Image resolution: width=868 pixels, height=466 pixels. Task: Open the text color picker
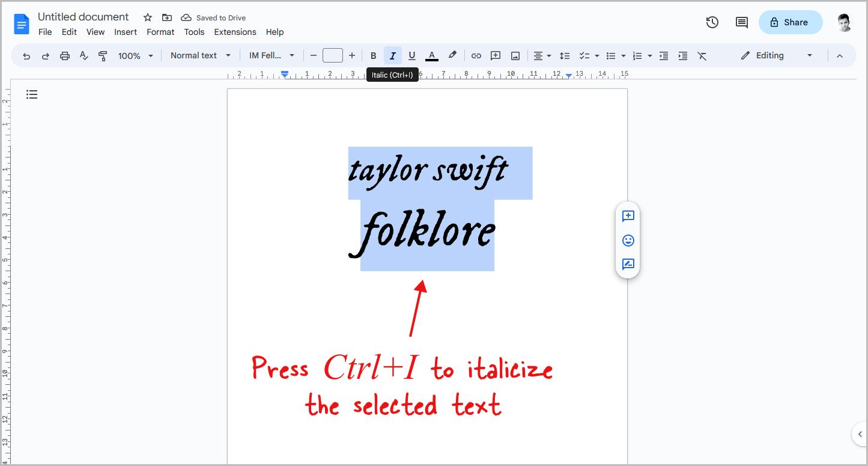pos(431,56)
